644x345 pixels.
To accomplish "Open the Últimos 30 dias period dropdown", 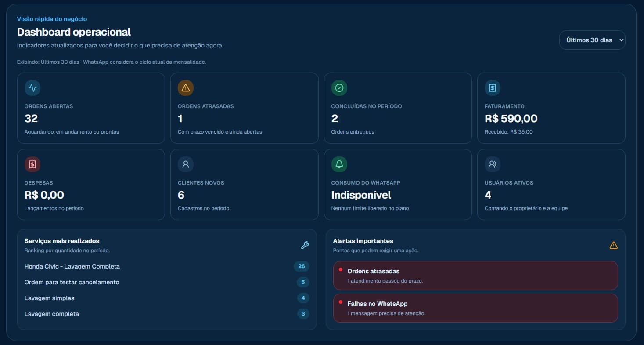I will tap(592, 40).
